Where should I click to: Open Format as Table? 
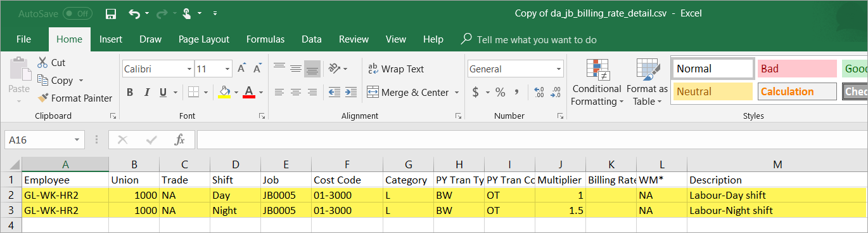[x=647, y=83]
